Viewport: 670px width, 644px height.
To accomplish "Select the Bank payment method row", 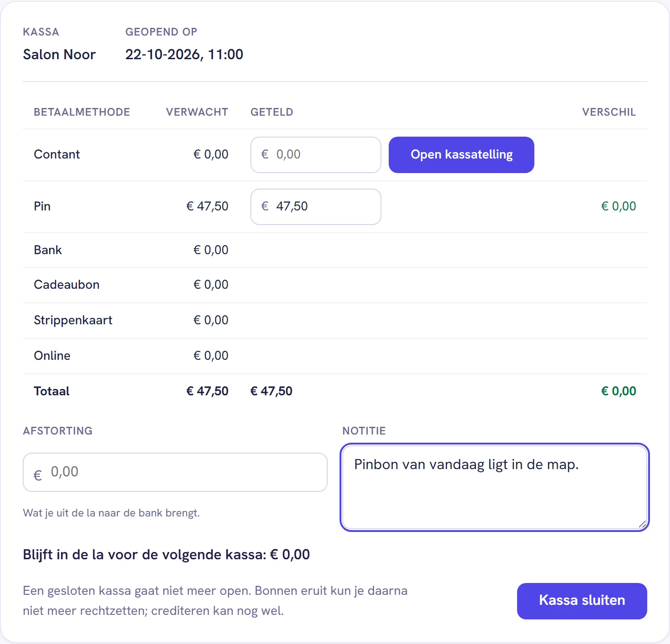I will [335, 250].
